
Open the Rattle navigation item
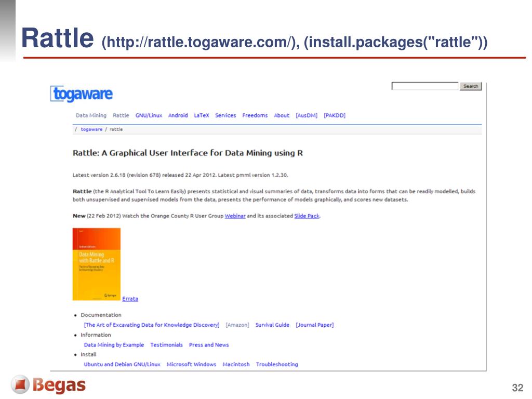121,115
